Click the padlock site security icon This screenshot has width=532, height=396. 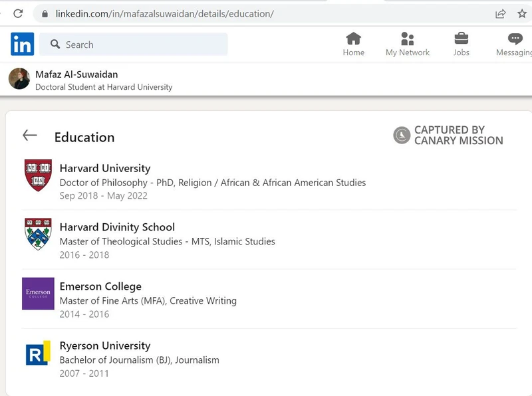pos(45,14)
